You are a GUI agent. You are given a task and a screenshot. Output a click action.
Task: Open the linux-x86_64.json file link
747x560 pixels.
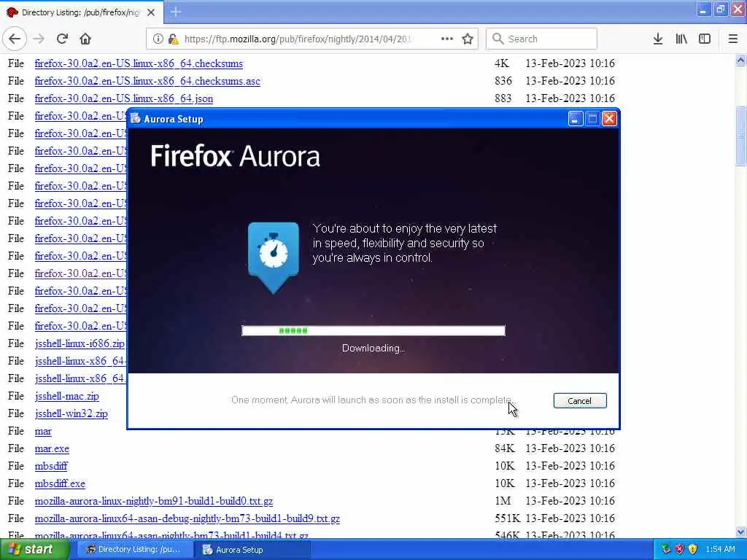click(x=124, y=98)
